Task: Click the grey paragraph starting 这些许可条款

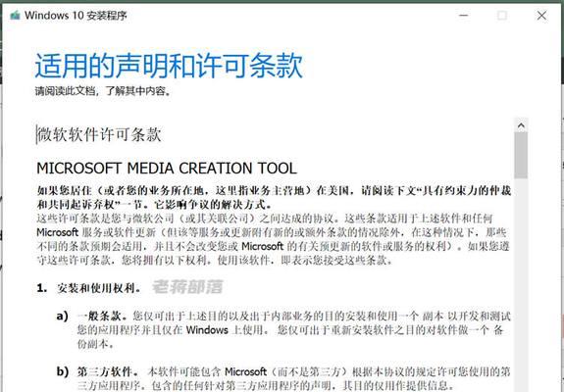Action: [273, 239]
